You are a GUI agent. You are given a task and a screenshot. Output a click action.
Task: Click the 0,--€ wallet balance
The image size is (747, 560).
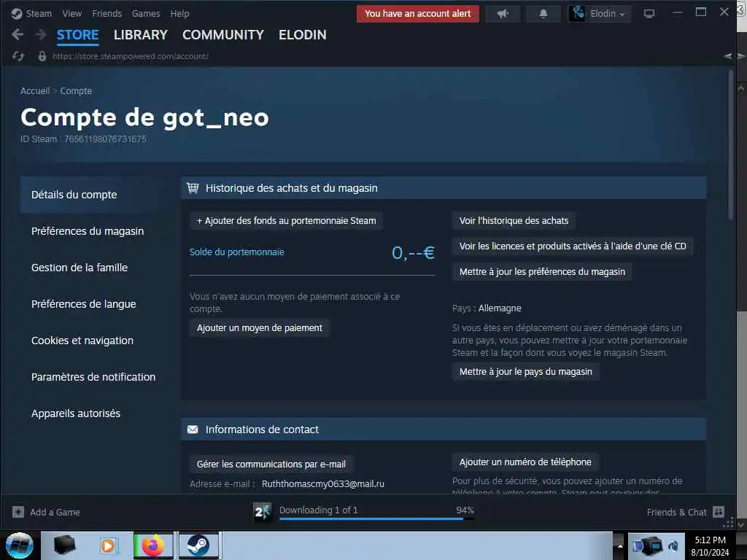413,252
